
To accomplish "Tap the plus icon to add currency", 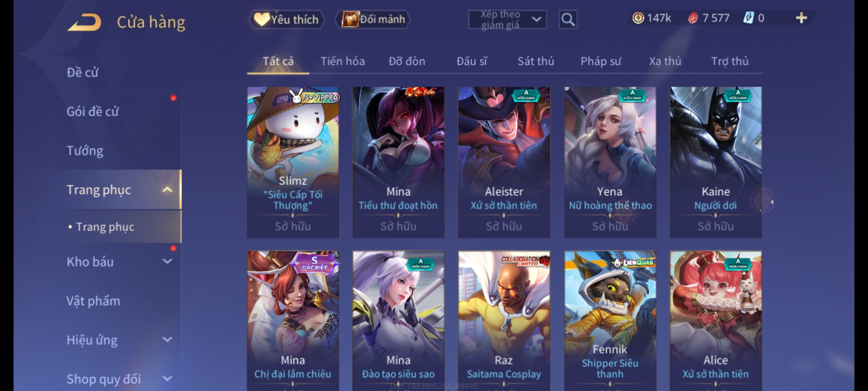I will click(801, 18).
